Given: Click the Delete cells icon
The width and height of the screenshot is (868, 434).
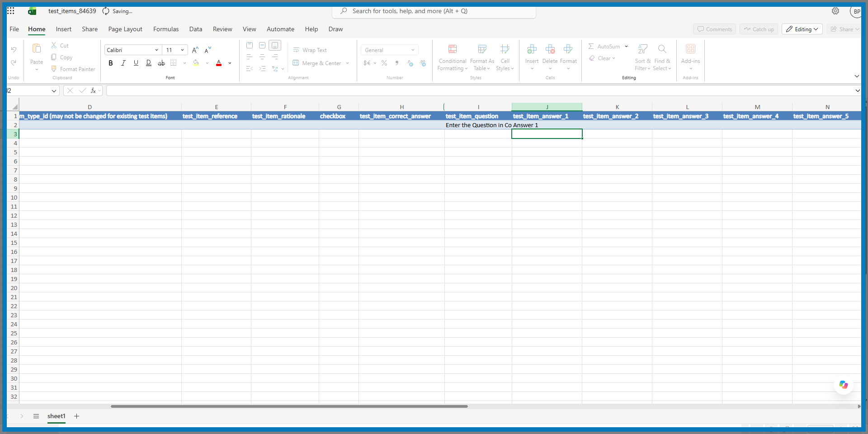Looking at the screenshot, I should (550, 49).
